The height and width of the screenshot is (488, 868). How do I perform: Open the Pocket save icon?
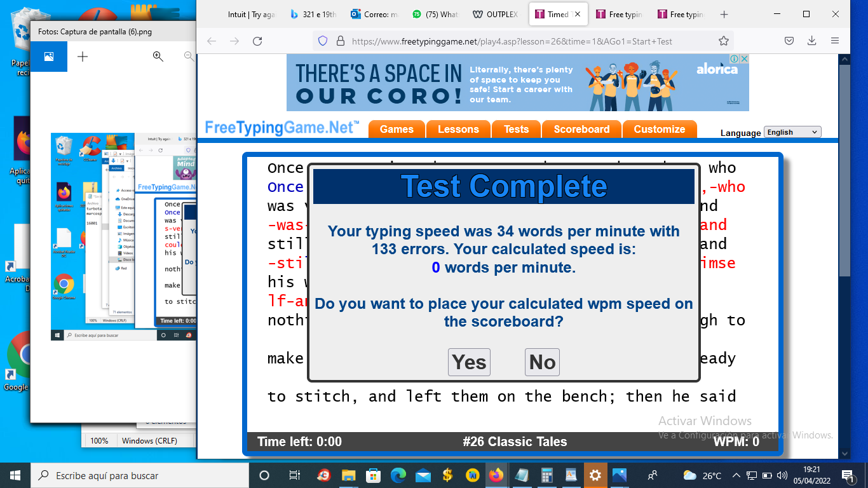point(789,41)
